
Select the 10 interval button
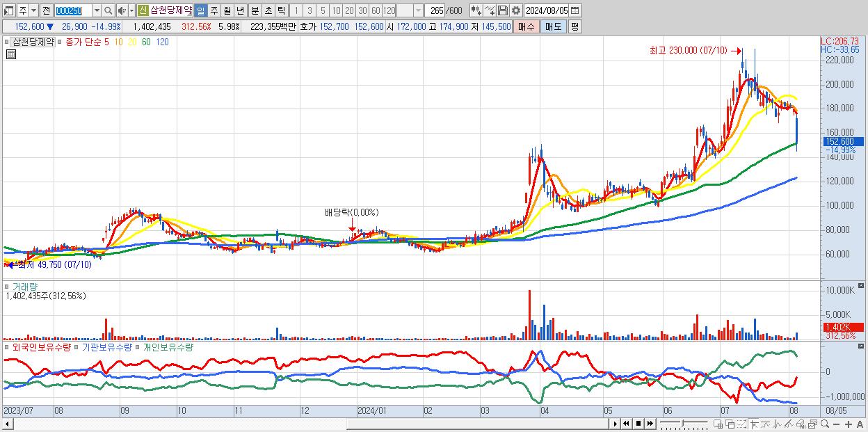pos(335,10)
